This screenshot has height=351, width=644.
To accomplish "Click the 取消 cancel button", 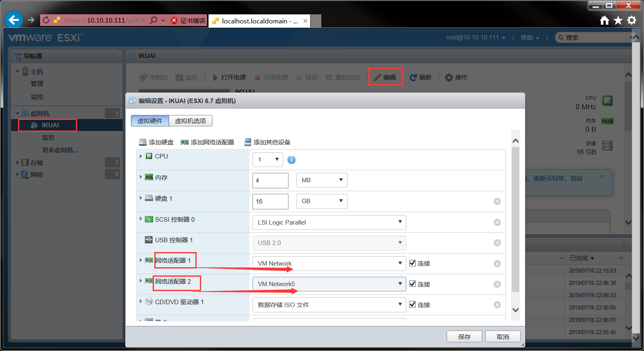I will [x=503, y=337].
